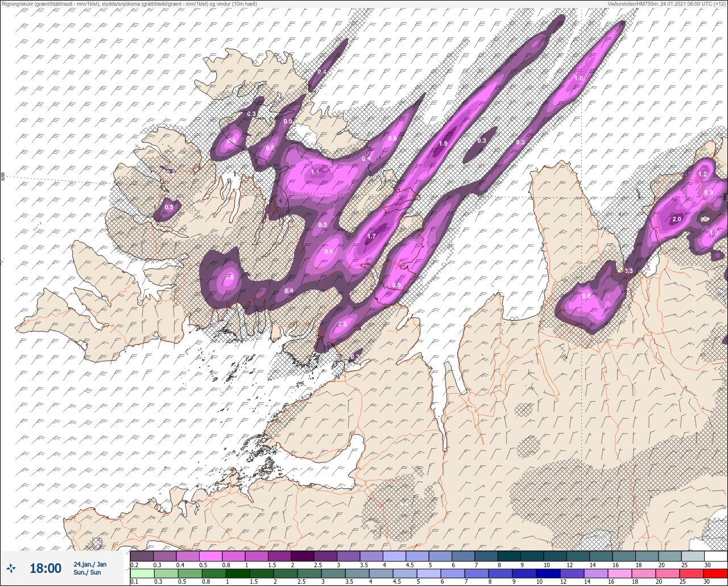Viewport: 728px width, 586px height.
Task: Click the '30' label of the lower legend row
Action: (707, 581)
